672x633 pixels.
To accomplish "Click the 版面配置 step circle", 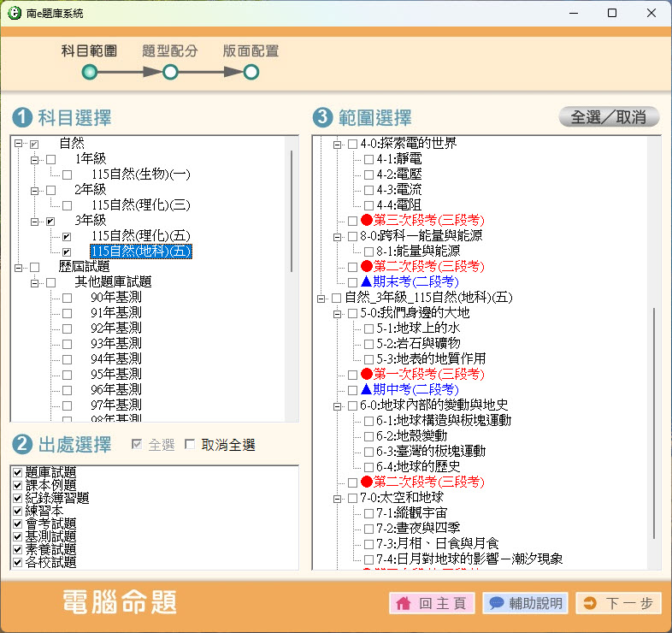I will coord(251,72).
